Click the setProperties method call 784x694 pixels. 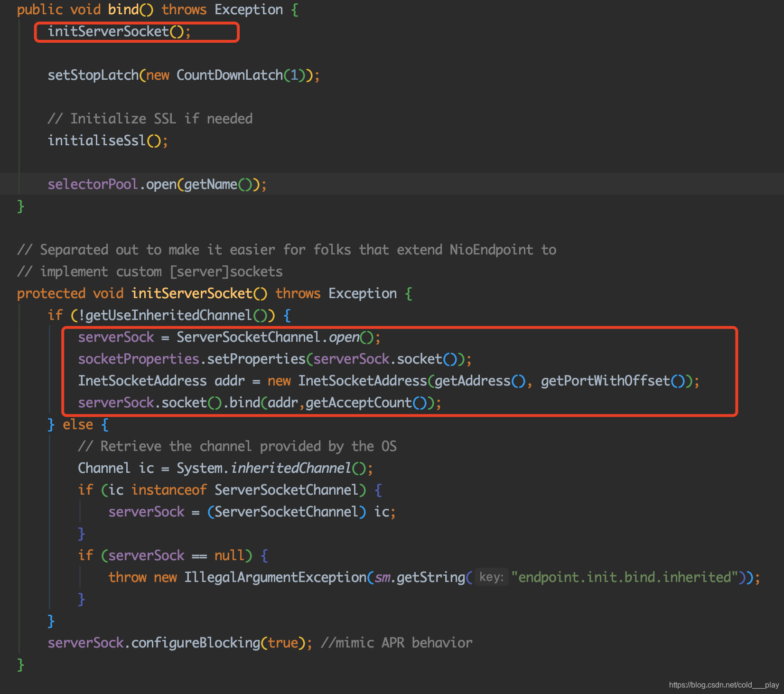coord(256,359)
